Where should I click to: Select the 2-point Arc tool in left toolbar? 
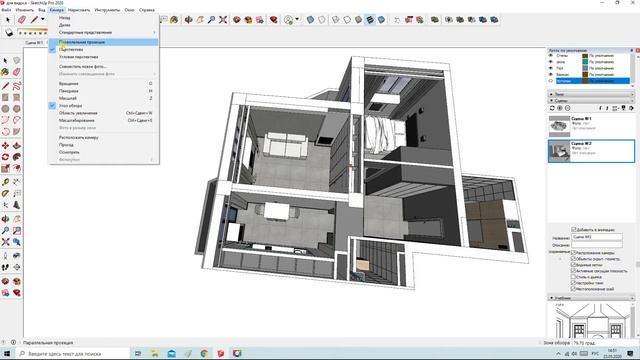tap(17, 120)
